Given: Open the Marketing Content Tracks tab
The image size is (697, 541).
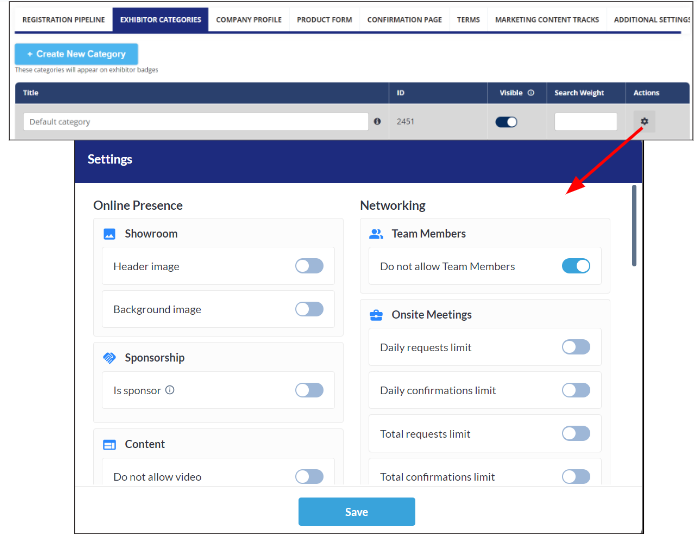Looking at the screenshot, I should click(x=547, y=20).
